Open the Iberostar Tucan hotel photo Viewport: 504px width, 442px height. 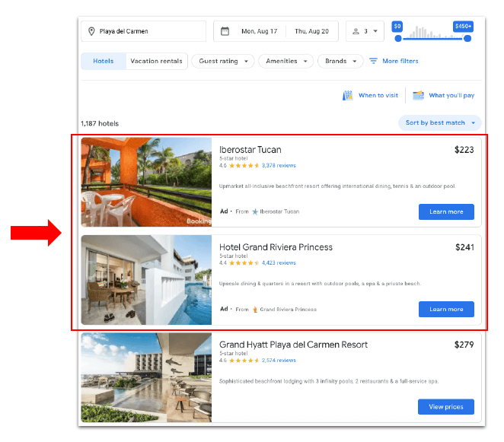coord(146,182)
